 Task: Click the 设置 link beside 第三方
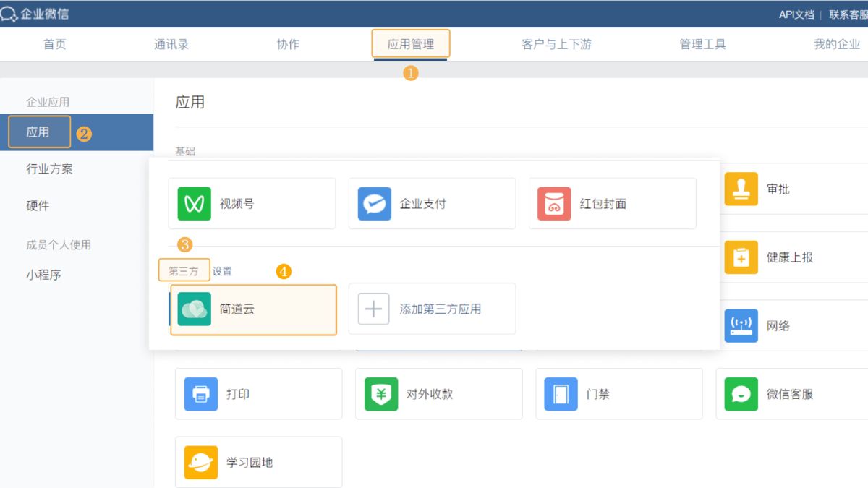222,271
